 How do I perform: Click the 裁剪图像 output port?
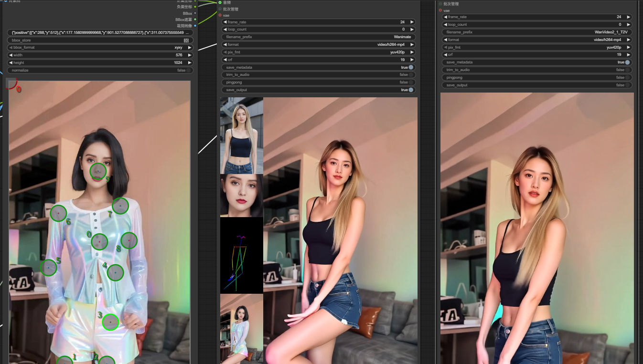click(195, 25)
